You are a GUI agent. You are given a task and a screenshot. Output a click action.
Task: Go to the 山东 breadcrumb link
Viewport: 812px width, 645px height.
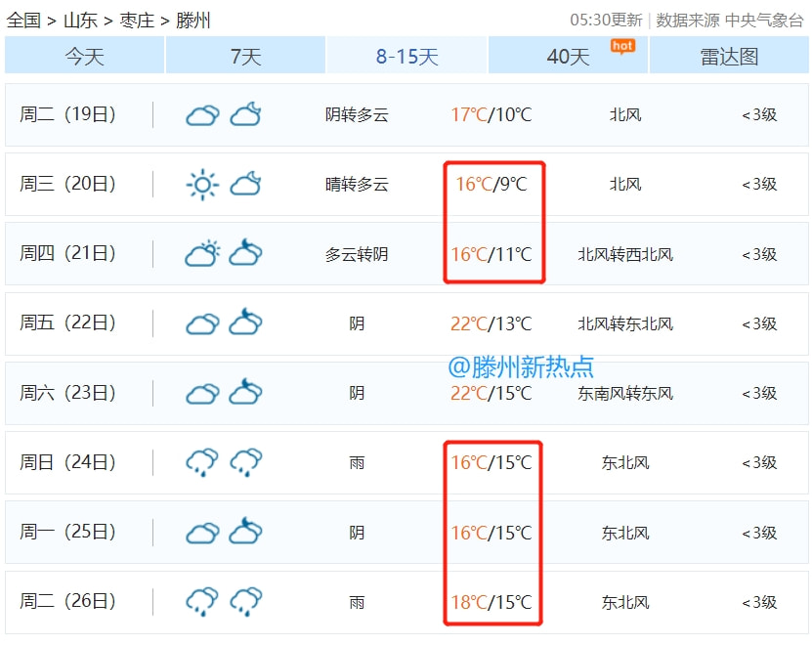click(x=80, y=21)
